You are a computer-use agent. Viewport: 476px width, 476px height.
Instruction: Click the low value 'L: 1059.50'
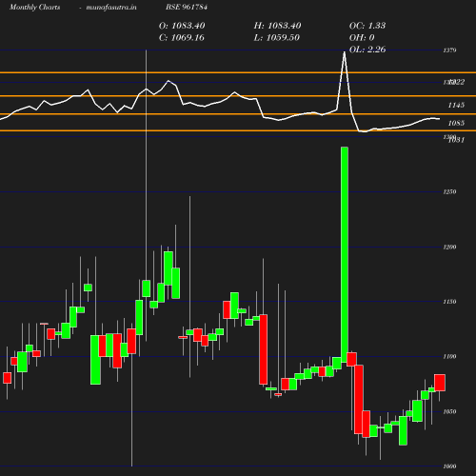277,38
